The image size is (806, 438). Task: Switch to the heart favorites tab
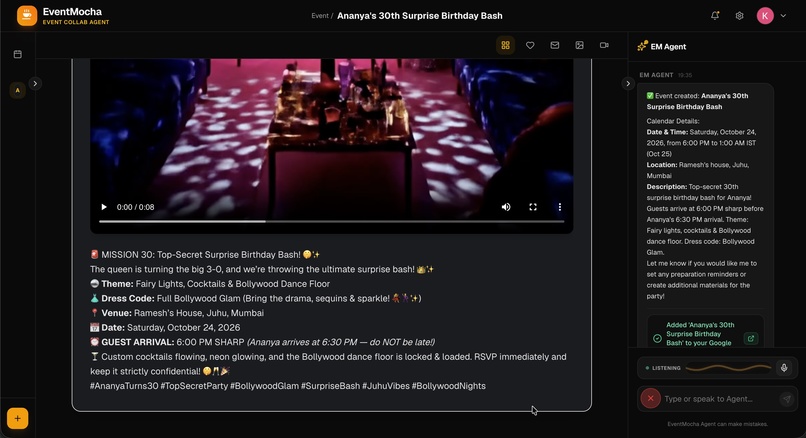(530, 45)
